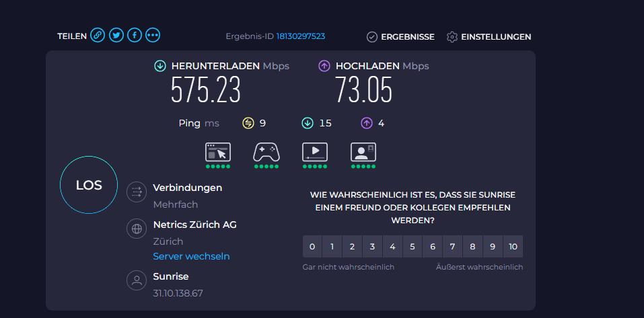This screenshot has width=644, height=318.
Task: Click the video streaming rating icon
Action: point(315,153)
